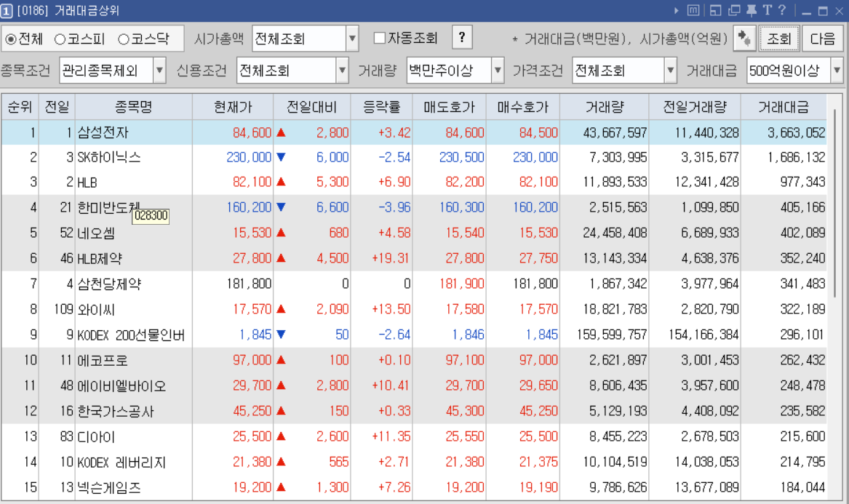Click the number 1 window badge icon
The height and width of the screenshot is (504, 849).
coord(7,11)
